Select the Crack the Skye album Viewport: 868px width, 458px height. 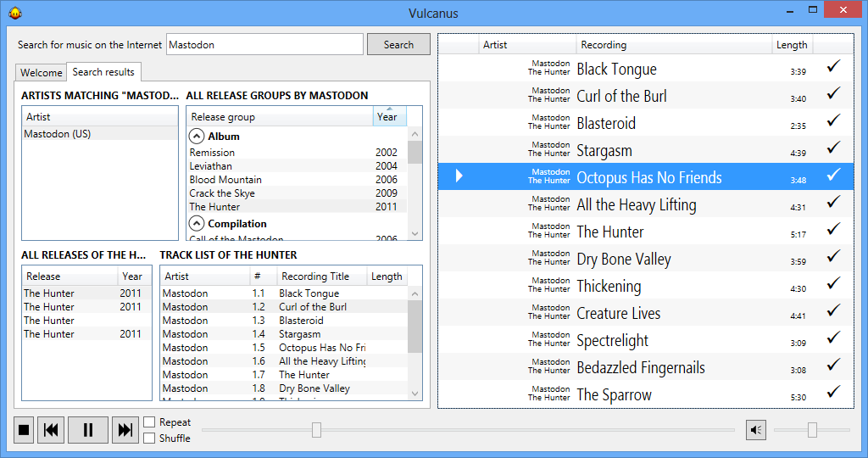tap(298, 193)
